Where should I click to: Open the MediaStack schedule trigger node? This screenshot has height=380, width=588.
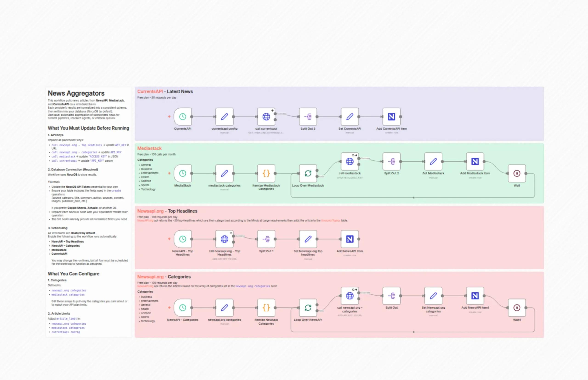(183, 173)
